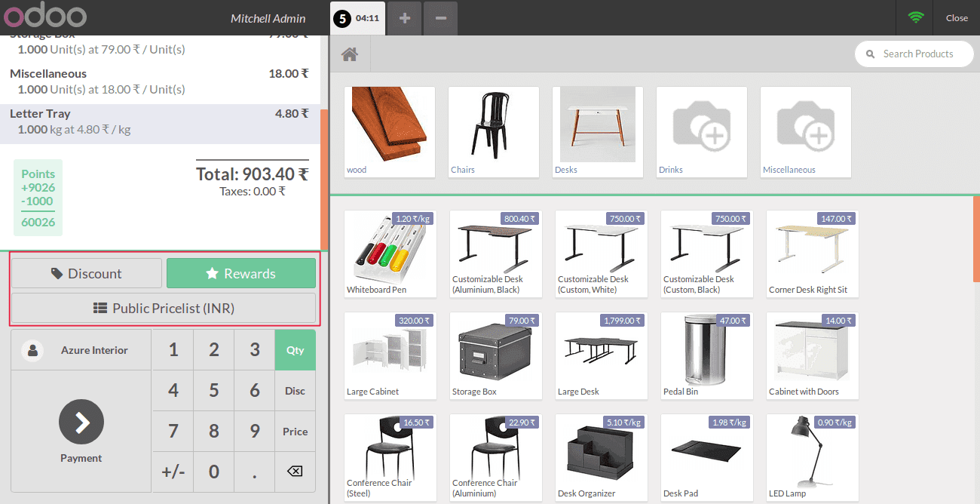
Task: Click the wifi connection status icon
Action: 916,17
